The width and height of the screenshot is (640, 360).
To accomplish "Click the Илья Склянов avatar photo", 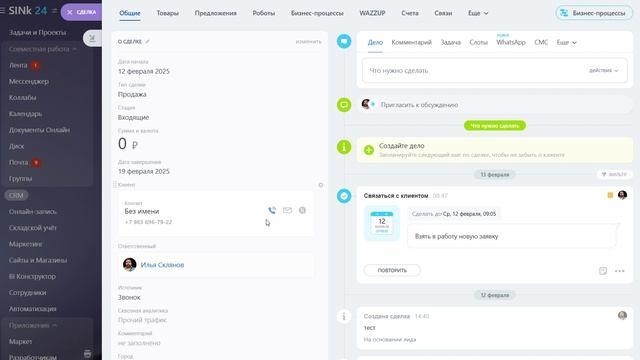I will (130, 264).
